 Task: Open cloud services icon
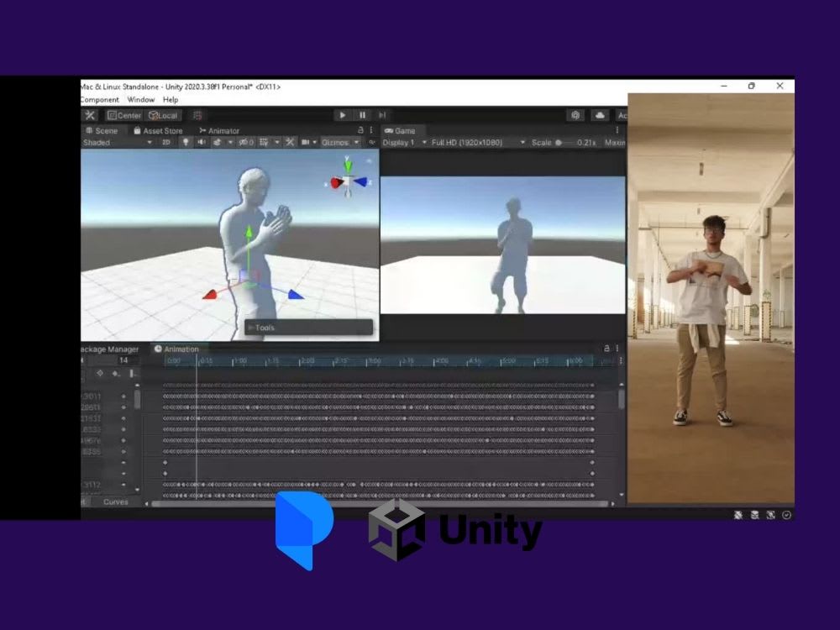point(600,115)
